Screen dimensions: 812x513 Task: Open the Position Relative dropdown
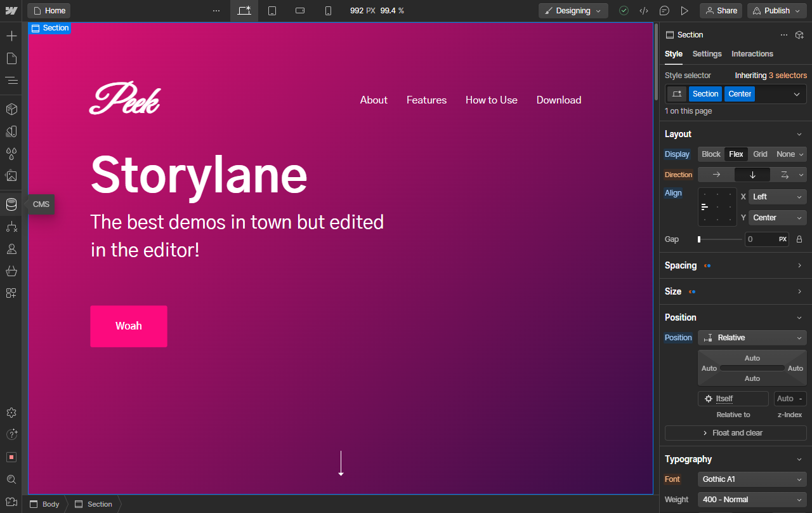pyautogui.click(x=752, y=338)
